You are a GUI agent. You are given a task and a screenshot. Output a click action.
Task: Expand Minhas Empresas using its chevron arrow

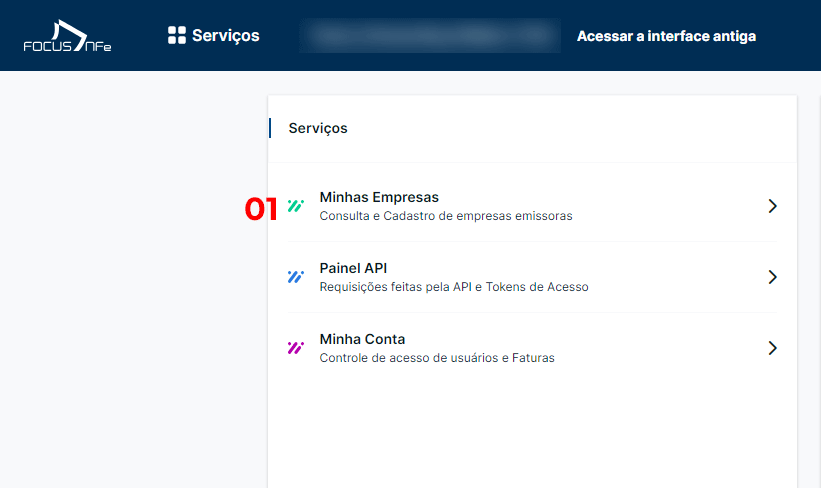(x=772, y=206)
